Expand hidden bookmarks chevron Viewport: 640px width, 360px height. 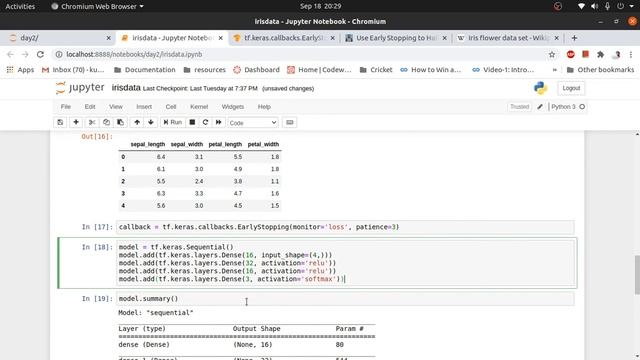555,70
